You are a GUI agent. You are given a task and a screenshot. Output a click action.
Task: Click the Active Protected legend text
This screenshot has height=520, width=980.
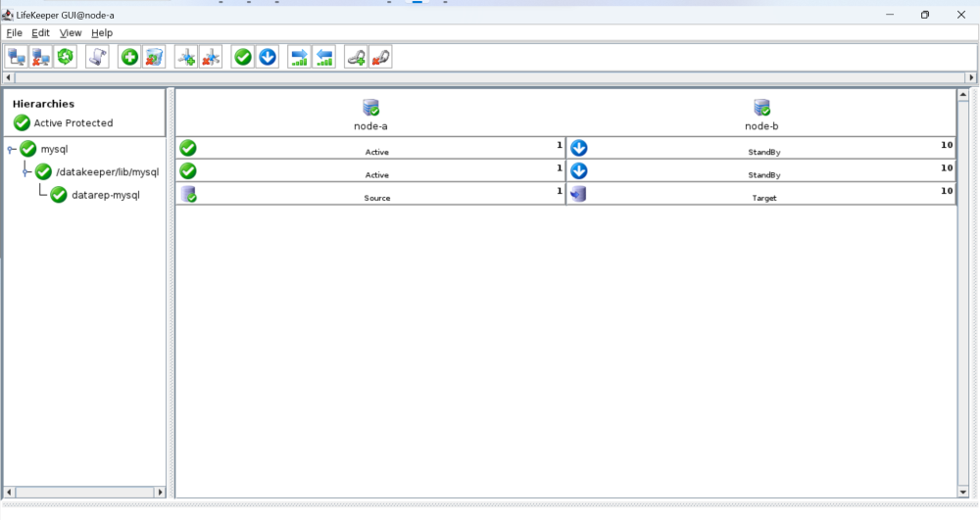pos(73,123)
